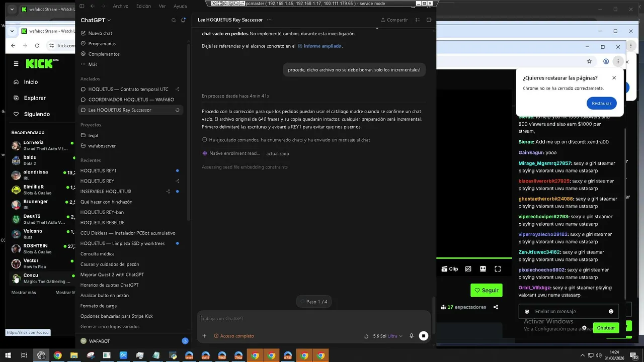Activate the microphone dictation button
This screenshot has width=644, height=362.
pos(411,336)
